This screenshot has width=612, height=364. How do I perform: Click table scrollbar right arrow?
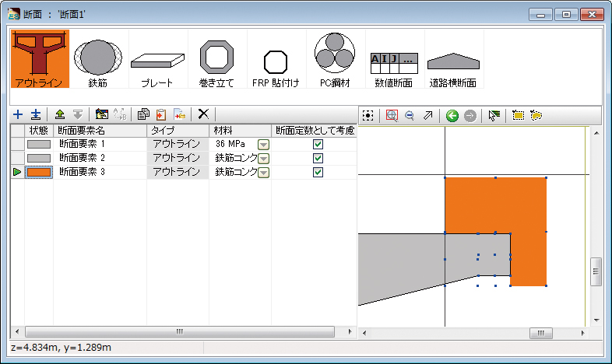(350, 332)
